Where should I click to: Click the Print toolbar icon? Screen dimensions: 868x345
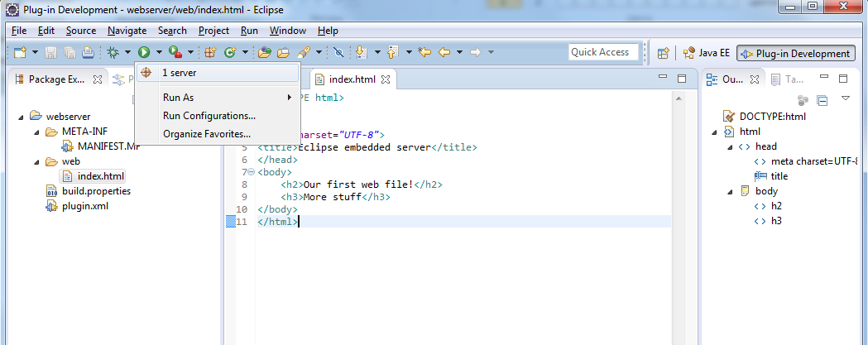tap(88, 53)
